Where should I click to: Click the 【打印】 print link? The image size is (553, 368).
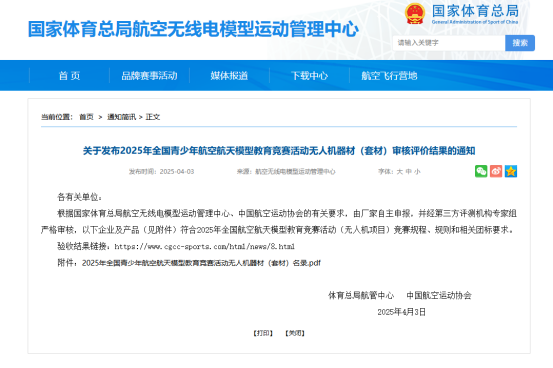[x=263, y=333]
